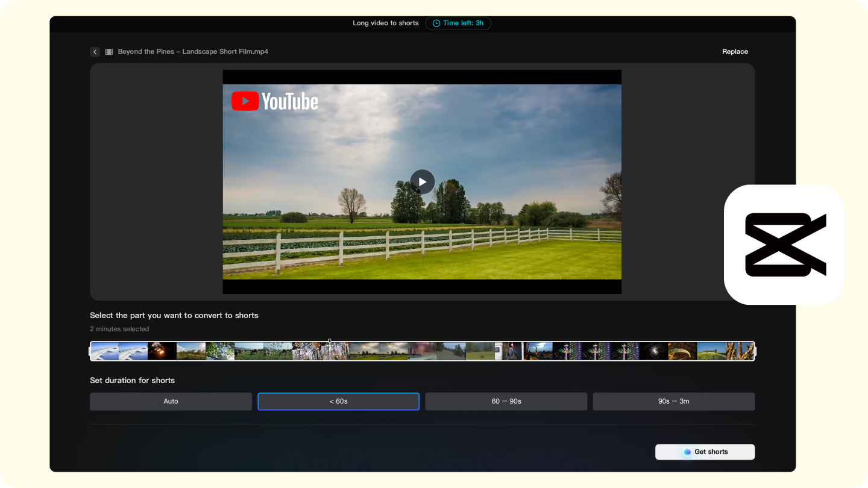This screenshot has height=488, width=868.
Task: Click the Long video to shorts header
Action: tap(385, 23)
